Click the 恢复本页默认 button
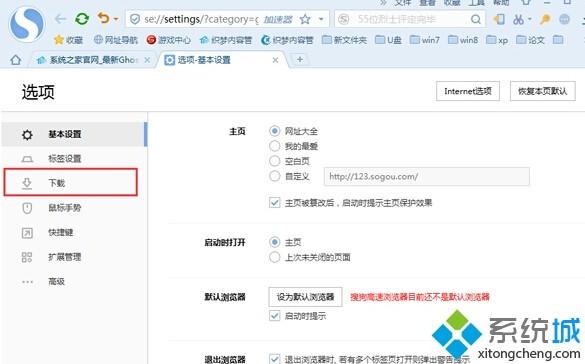 tap(543, 91)
